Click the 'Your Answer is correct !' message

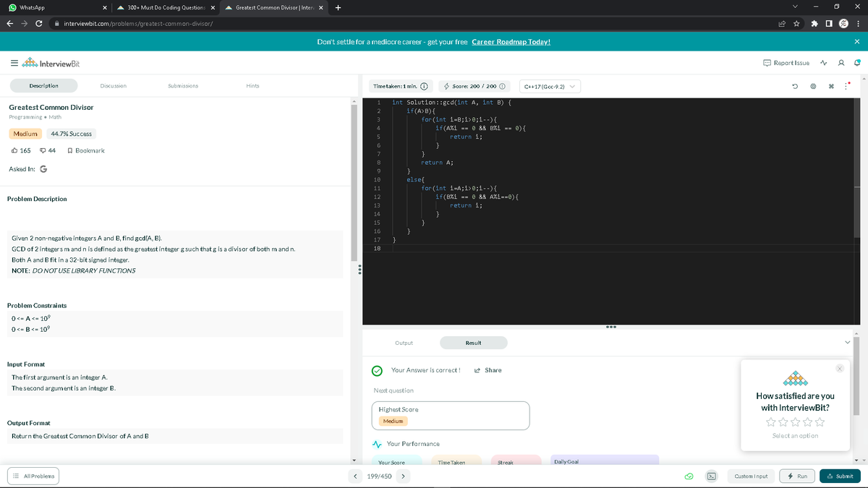coord(425,370)
